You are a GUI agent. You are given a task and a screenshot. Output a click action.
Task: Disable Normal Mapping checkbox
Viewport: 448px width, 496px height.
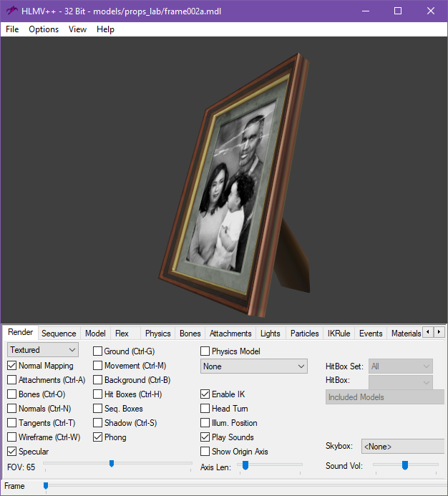(11, 366)
